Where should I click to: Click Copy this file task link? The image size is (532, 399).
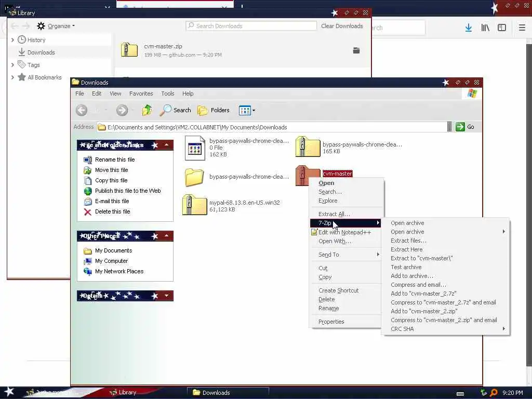tap(111, 180)
